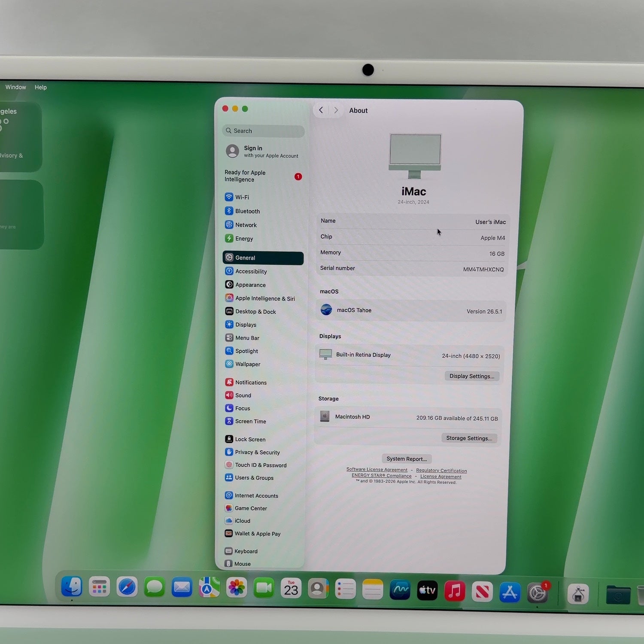Open the ENERGY STAR Compliance link

[382, 476]
